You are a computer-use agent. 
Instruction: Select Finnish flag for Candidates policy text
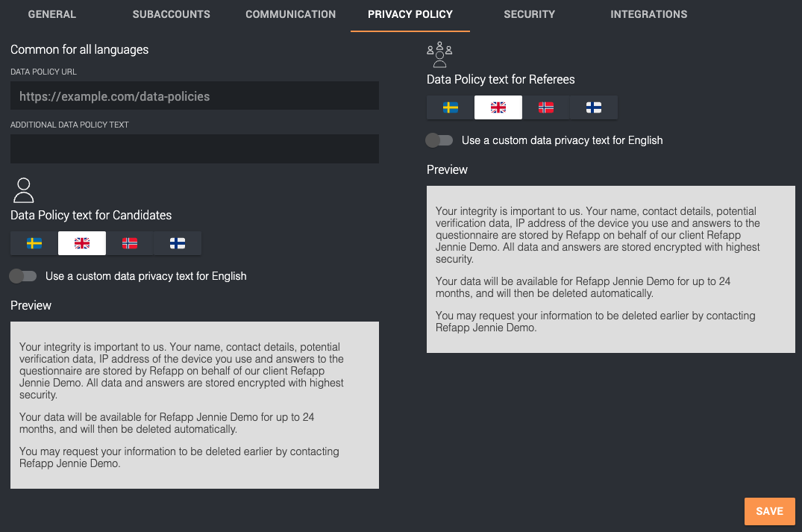(x=178, y=243)
